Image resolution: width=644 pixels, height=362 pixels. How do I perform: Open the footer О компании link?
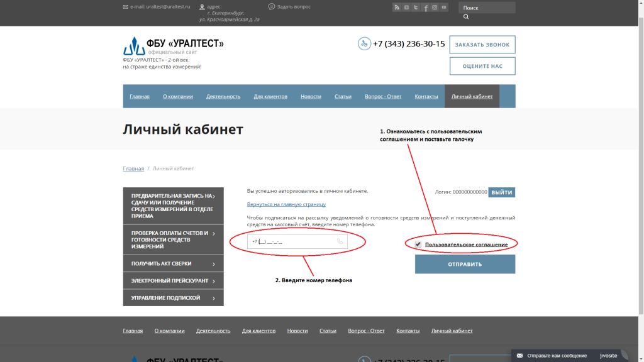pyautogui.click(x=169, y=331)
